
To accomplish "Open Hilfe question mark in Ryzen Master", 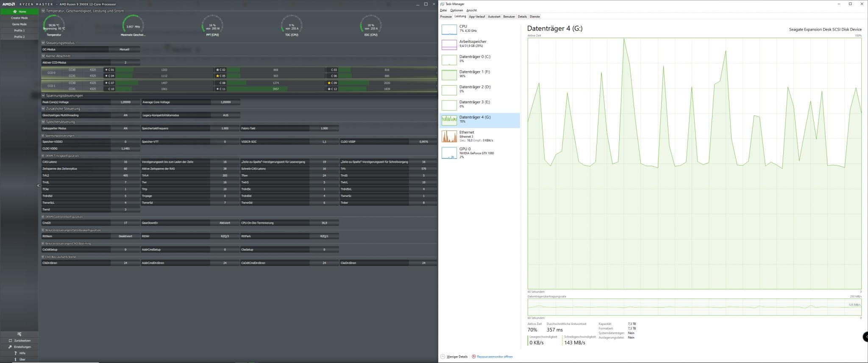I will point(16,353).
